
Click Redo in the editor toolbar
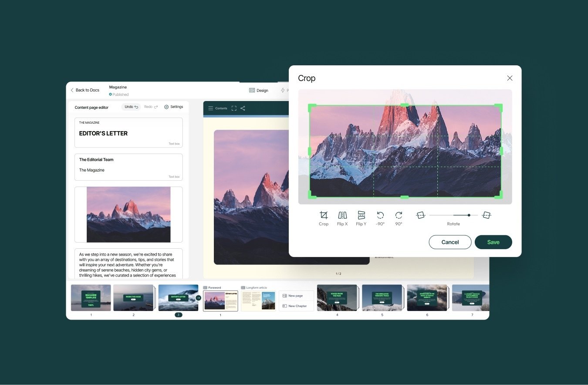(150, 106)
